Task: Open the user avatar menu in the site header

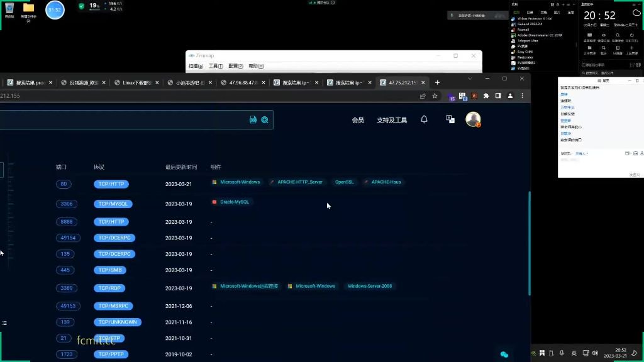Action: pos(473,119)
